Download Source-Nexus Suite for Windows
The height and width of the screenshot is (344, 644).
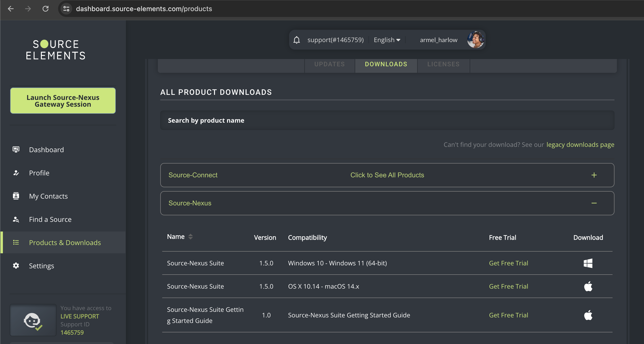tap(588, 263)
